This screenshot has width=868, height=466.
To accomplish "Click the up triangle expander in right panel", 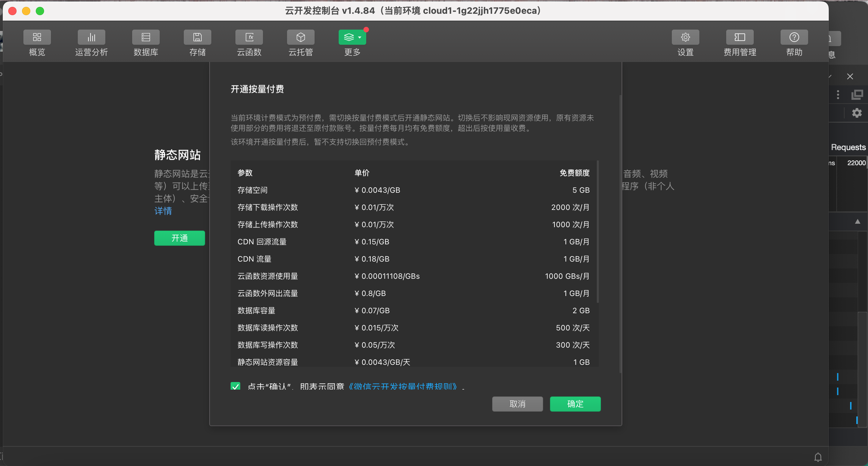I will pyautogui.click(x=858, y=222).
